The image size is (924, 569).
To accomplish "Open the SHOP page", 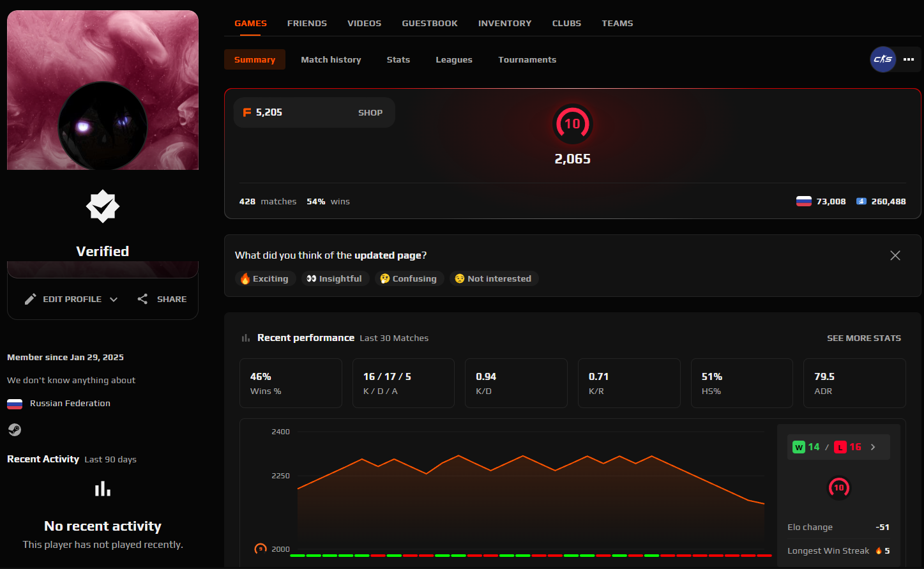I will tap(370, 112).
